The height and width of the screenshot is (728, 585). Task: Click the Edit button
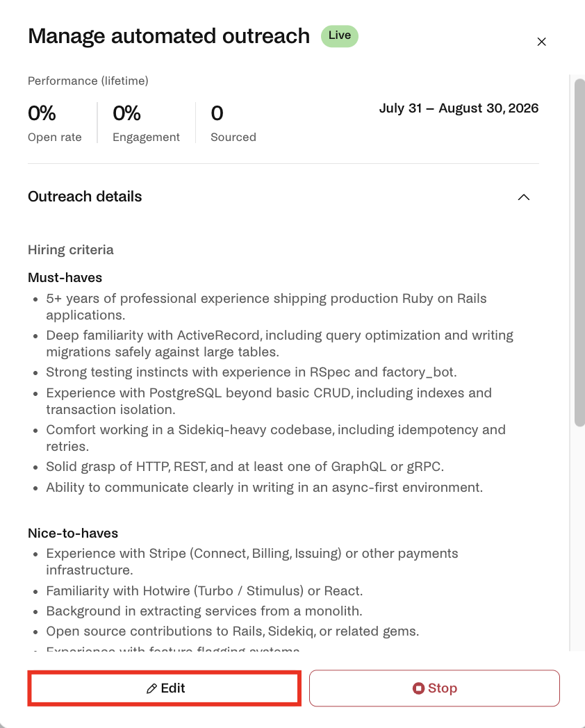click(165, 688)
